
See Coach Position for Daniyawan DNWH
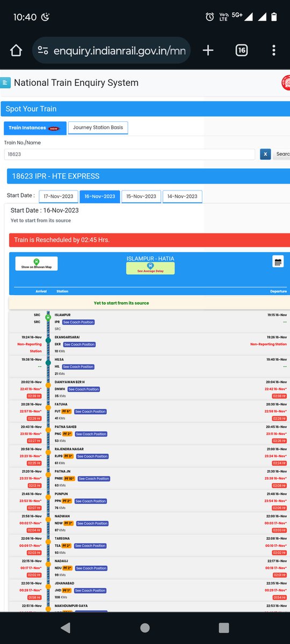(84, 389)
